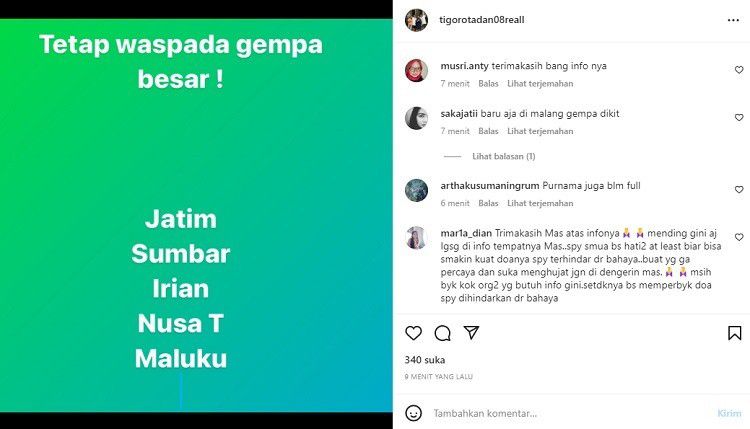Save post with bookmark icon
This screenshot has width=750, height=429.
click(x=735, y=333)
